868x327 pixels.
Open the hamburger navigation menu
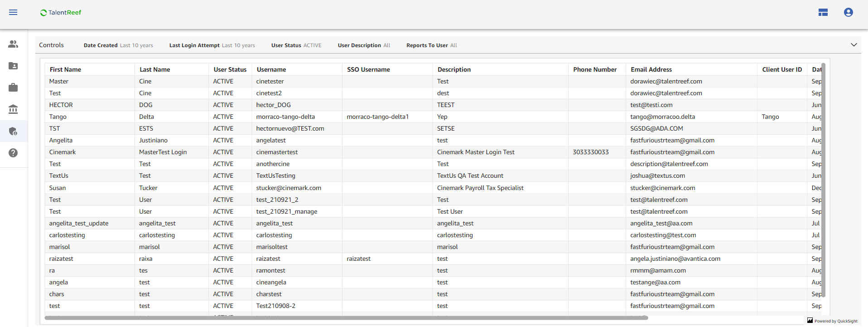[x=13, y=12]
